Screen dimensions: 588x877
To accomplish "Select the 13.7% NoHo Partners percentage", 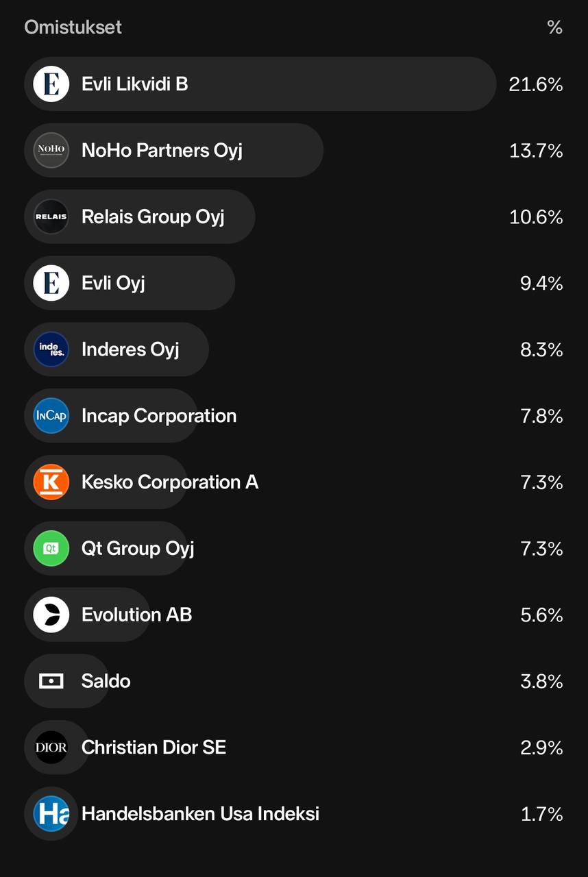I will [536, 151].
